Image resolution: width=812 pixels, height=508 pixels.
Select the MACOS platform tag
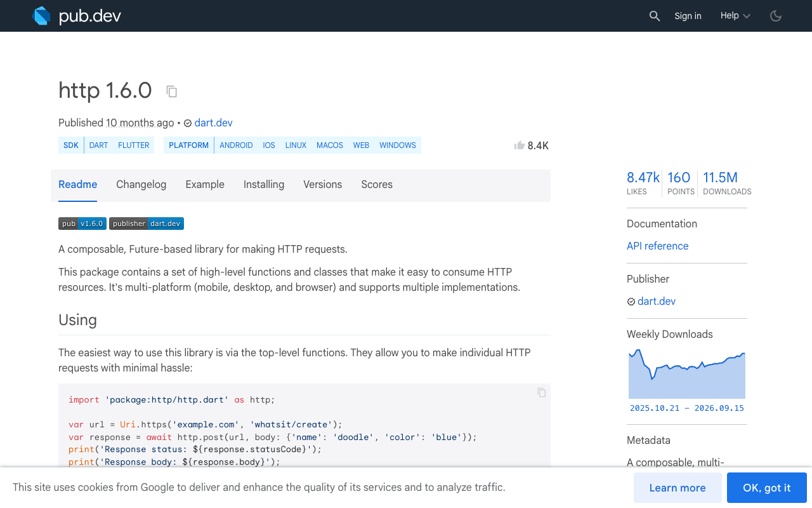(330, 145)
